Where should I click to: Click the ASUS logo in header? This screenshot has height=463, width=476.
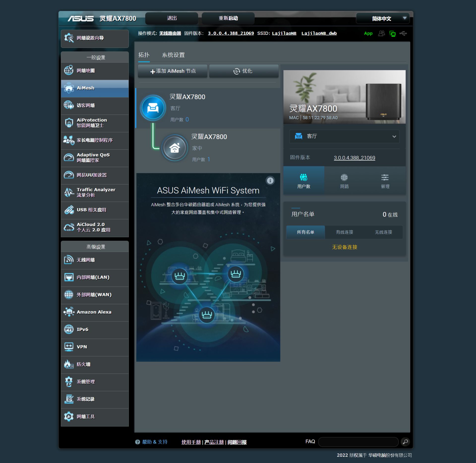pyautogui.click(x=81, y=19)
